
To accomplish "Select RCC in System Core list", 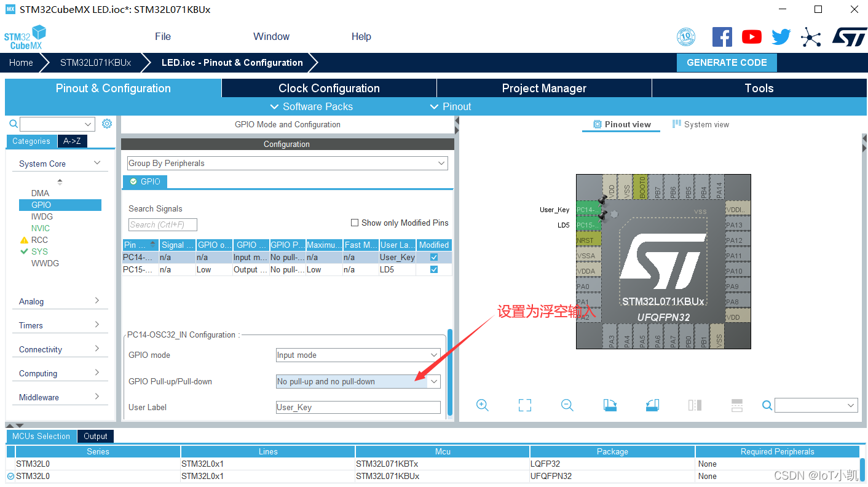I will click(39, 240).
